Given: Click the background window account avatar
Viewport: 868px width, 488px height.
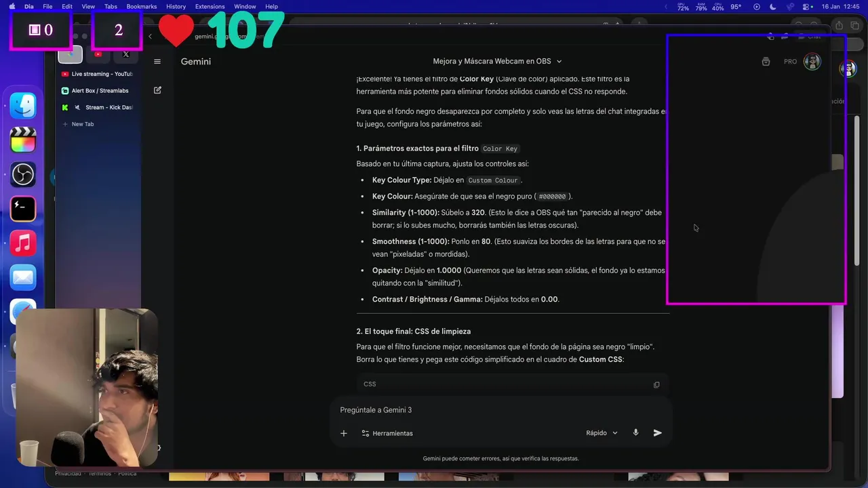Looking at the screenshot, I should [x=849, y=68].
